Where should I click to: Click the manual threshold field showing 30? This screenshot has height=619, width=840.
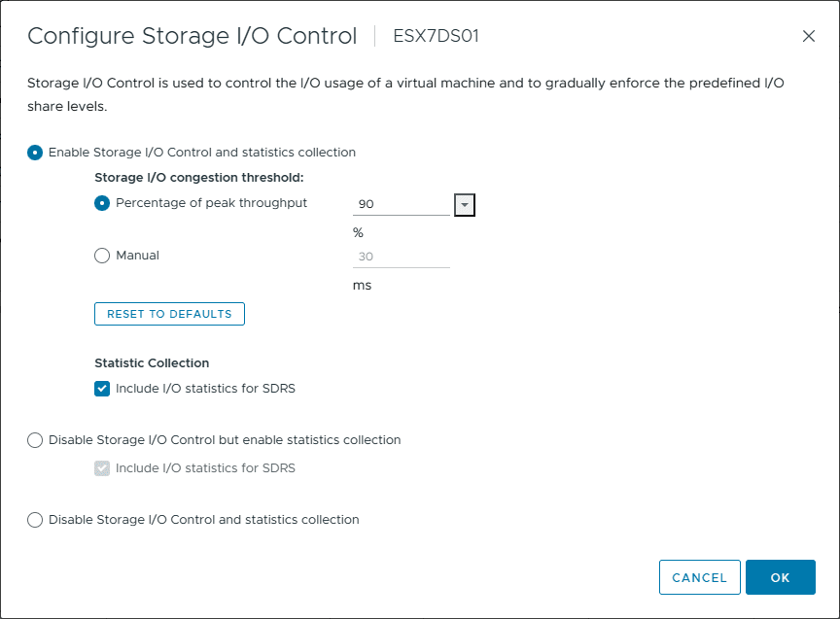(401, 257)
